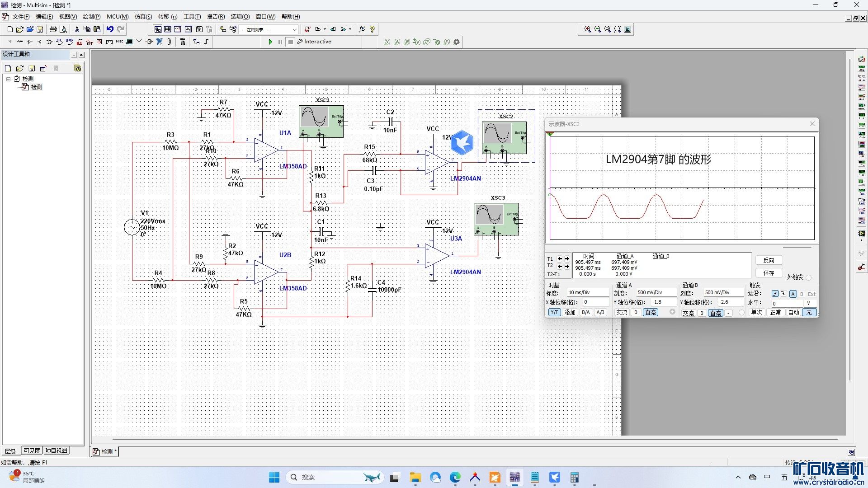Image resolution: width=868 pixels, height=488 pixels.
Task: Click the Print toolbar icon
Action: 53,29
